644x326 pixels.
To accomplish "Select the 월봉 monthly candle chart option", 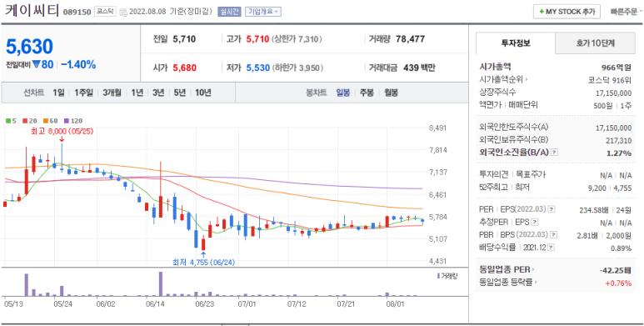I will (x=391, y=93).
